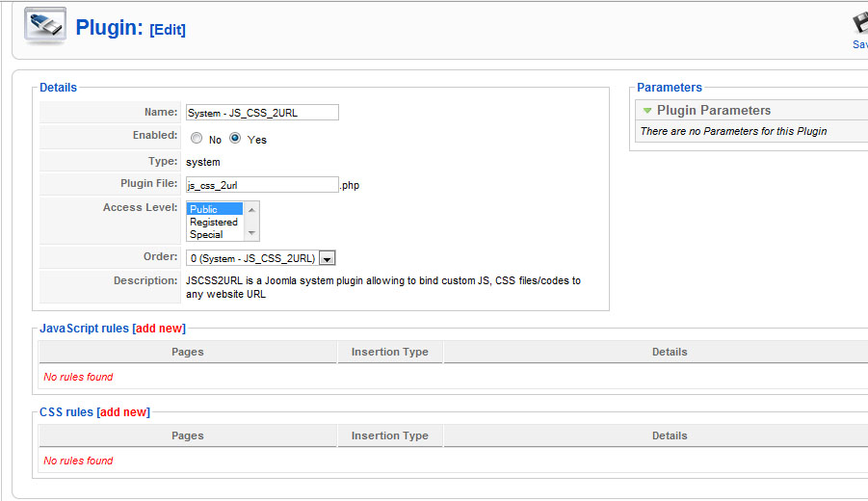Click add new for CSS rules
868x501 pixels.
(123, 411)
